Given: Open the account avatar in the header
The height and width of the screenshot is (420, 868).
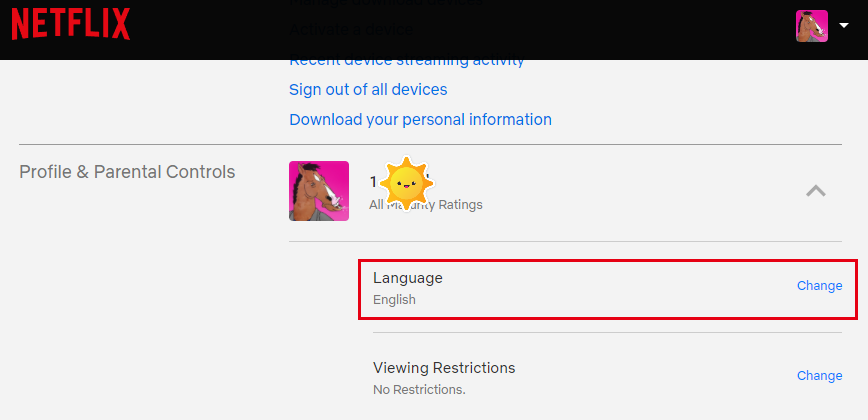Looking at the screenshot, I should click(812, 26).
